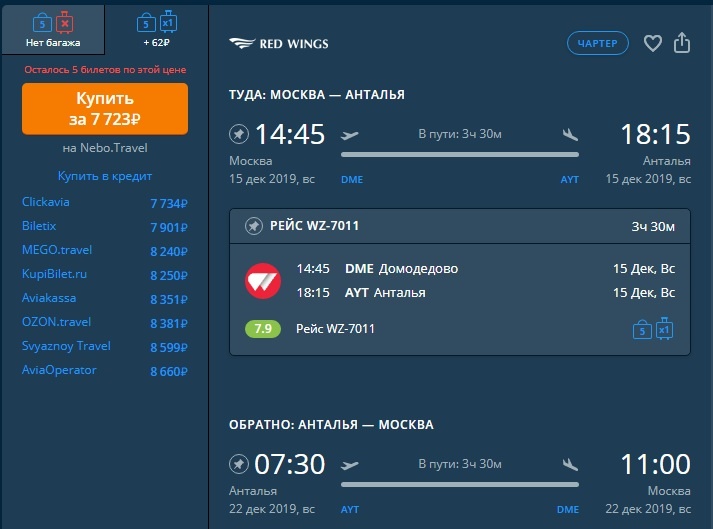Open the MEGO.travel offer for 8 240₽
The height and width of the screenshot is (529, 713).
click(x=105, y=251)
